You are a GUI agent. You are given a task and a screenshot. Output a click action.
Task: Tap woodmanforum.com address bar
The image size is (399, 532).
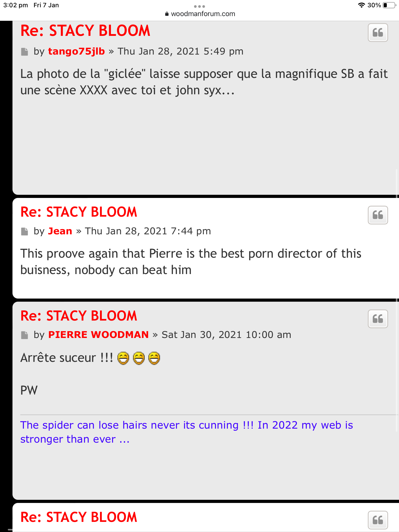[x=200, y=14]
